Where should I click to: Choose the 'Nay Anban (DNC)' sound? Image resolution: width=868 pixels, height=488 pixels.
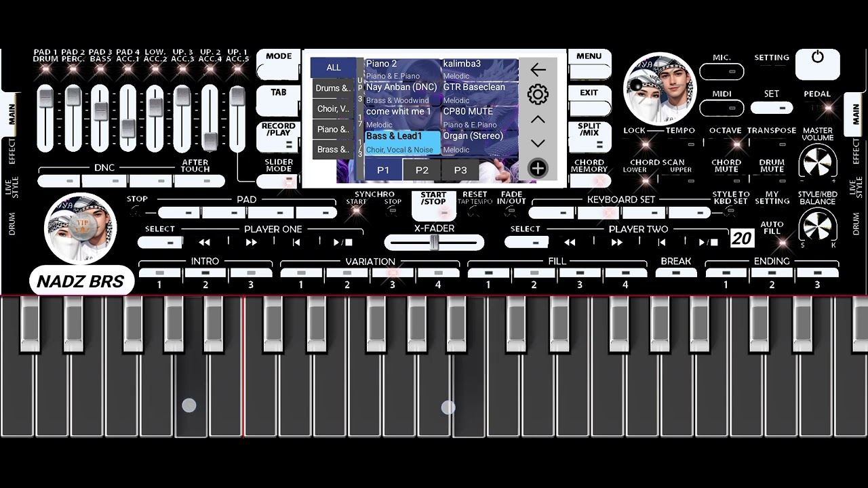click(401, 92)
